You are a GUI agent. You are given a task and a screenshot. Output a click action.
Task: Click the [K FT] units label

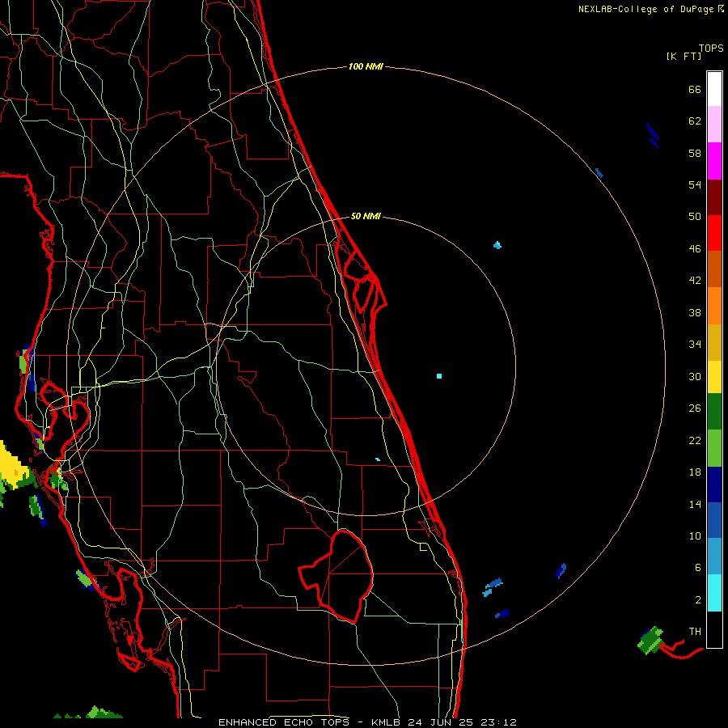tap(684, 56)
